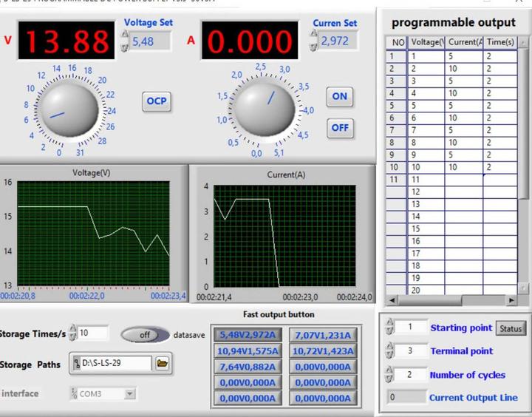Viewport: 532px width, 417px height.
Task: Click the Current Output Line field
Action: point(406,397)
